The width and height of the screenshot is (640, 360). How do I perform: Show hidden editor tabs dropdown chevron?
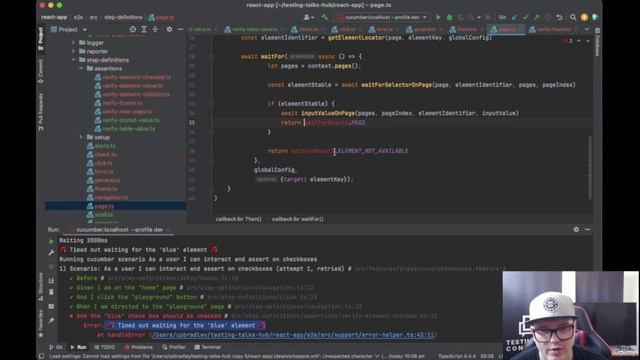[x=587, y=29]
